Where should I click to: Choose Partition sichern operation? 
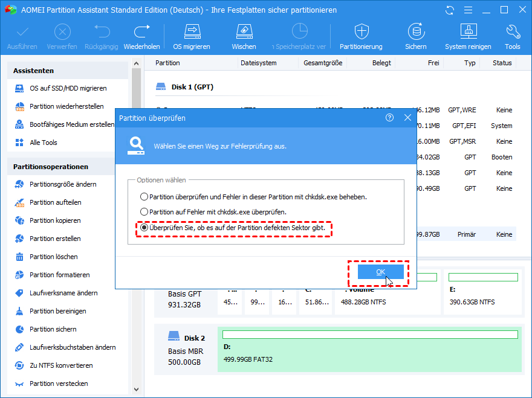[x=46, y=329]
